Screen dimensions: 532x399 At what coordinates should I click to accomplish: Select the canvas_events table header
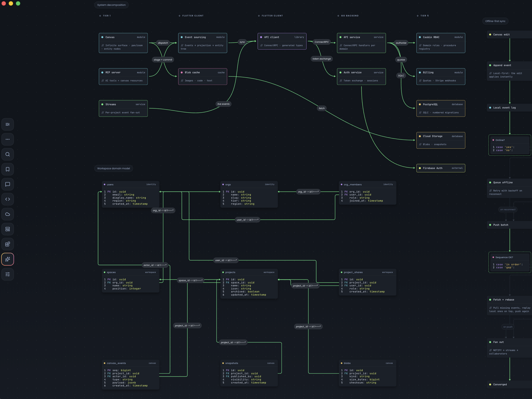click(x=131, y=363)
